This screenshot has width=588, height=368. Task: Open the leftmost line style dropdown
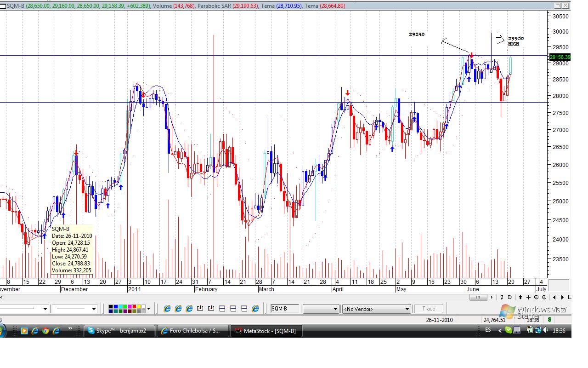pos(45,309)
